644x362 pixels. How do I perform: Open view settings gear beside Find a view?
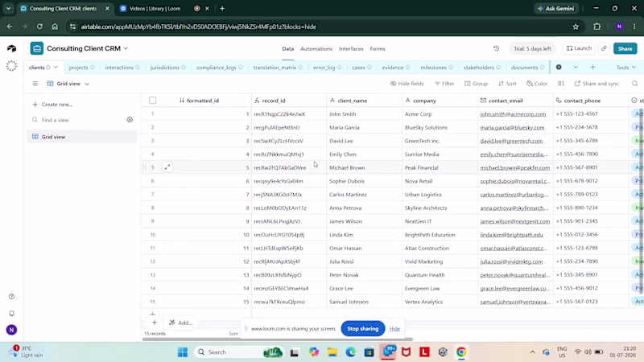(x=130, y=120)
